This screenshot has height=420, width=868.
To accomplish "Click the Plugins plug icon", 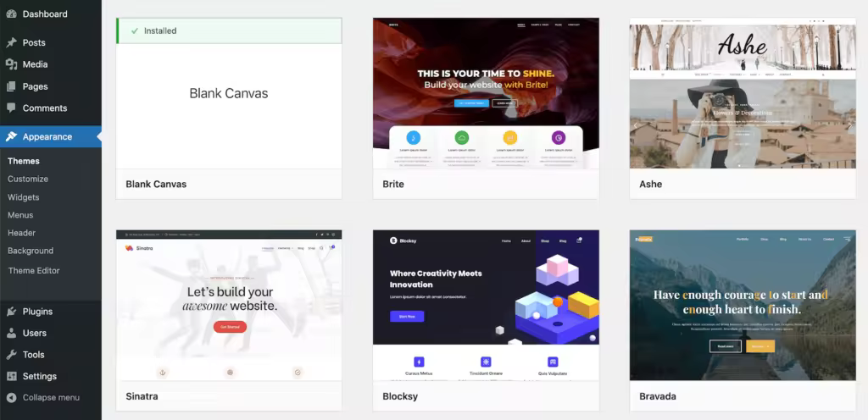I will [11, 311].
